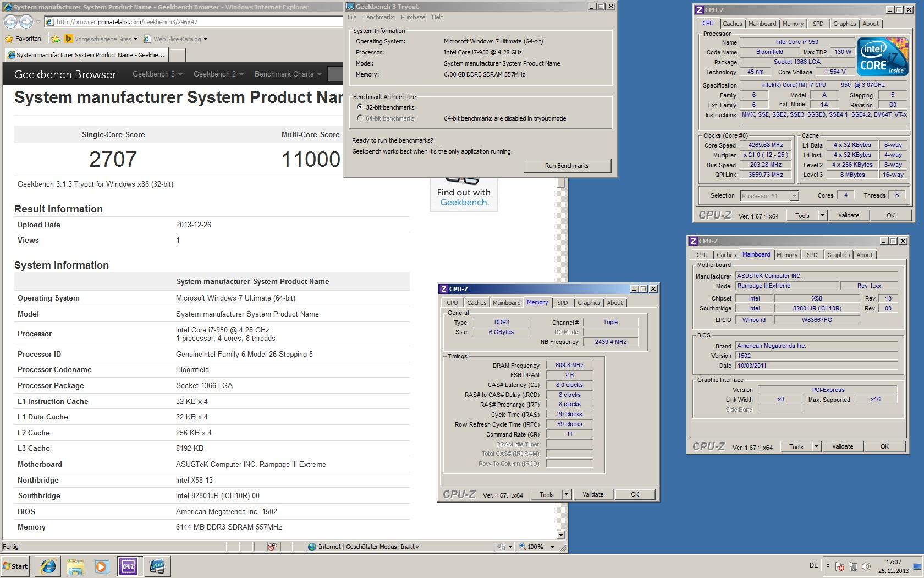The height and width of the screenshot is (578, 924).
Task: Click OK in CPU-Z CPU window
Action: (x=890, y=215)
